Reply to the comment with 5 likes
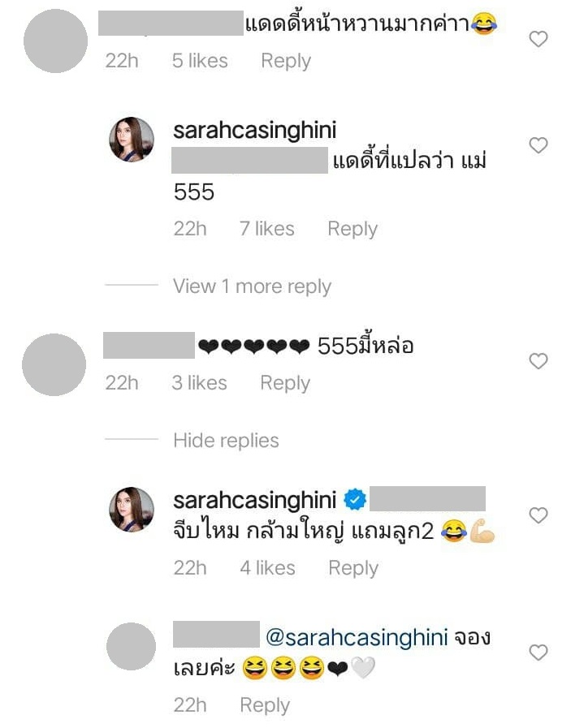The image size is (584, 728). (x=286, y=61)
